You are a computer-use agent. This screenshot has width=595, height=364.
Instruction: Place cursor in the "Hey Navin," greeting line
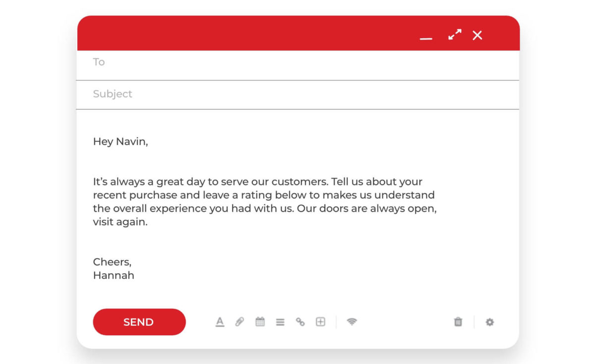pyautogui.click(x=120, y=141)
